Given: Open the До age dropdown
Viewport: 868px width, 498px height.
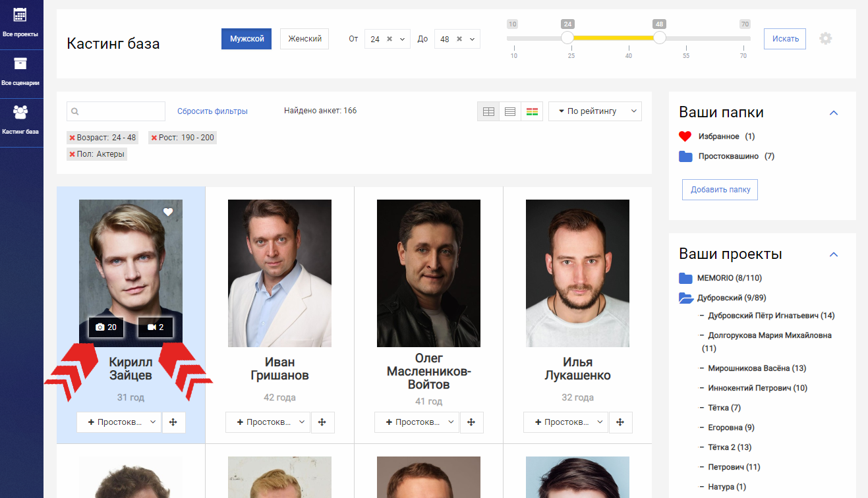Looking at the screenshot, I should click(x=472, y=39).
